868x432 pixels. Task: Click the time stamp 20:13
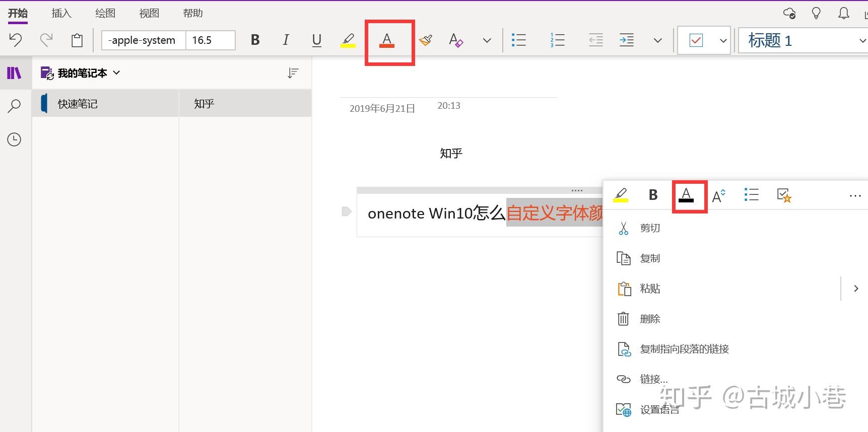pyautogui.click(x=449, y=106)
